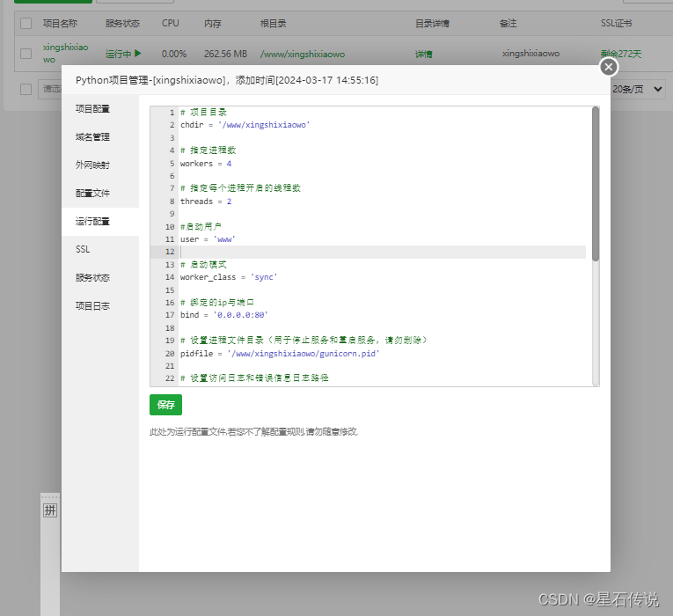Click the pidfile gunicorn.pid line
Screen dimensions: 673x616
click(x=280, y=353)
